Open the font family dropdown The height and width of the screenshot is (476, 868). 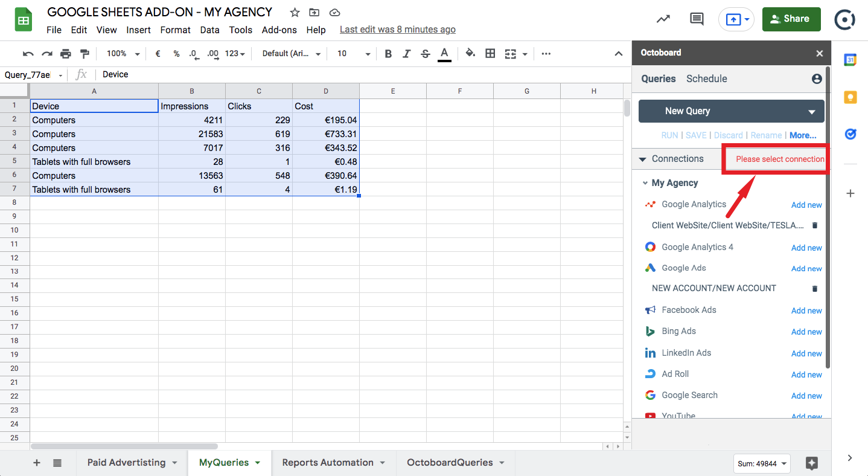point(292,54)
